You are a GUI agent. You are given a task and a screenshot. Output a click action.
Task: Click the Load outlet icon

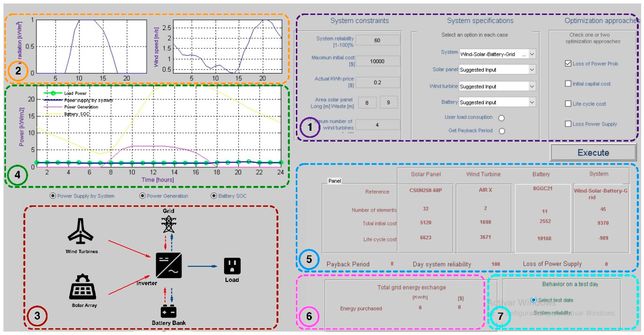coord(232,266)
